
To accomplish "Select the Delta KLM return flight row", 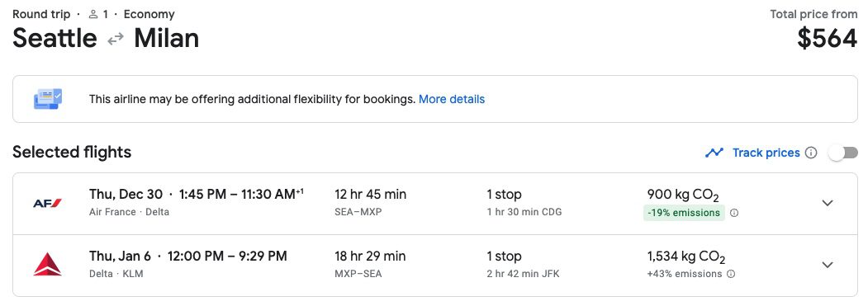I will pos(435,266).
